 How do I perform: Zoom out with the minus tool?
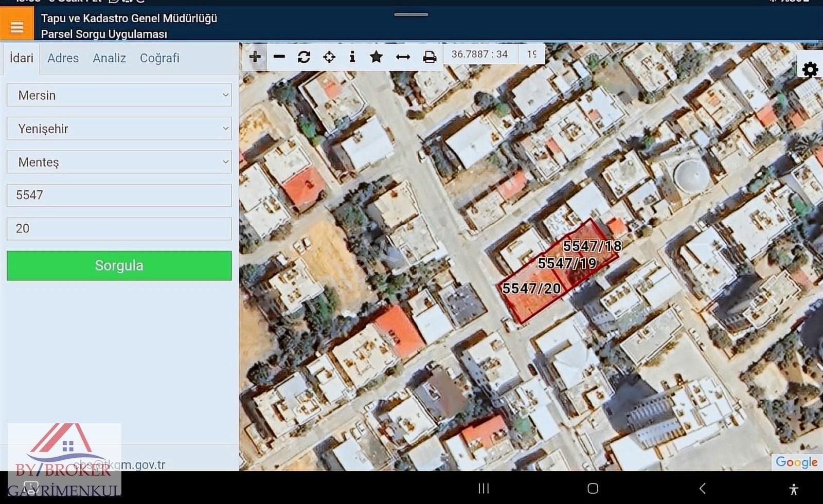[279, 57]
